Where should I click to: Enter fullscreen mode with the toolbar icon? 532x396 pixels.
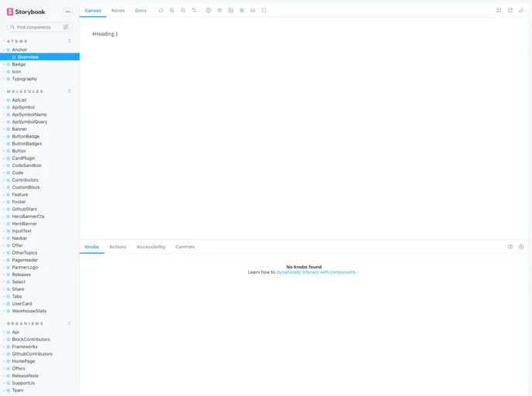[x=499, y=11]
